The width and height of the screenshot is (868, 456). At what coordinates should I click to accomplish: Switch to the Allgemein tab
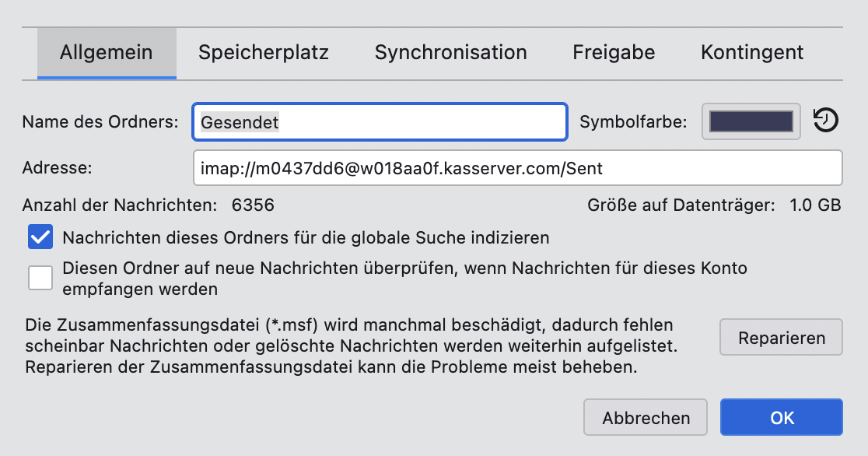point(107,53)
